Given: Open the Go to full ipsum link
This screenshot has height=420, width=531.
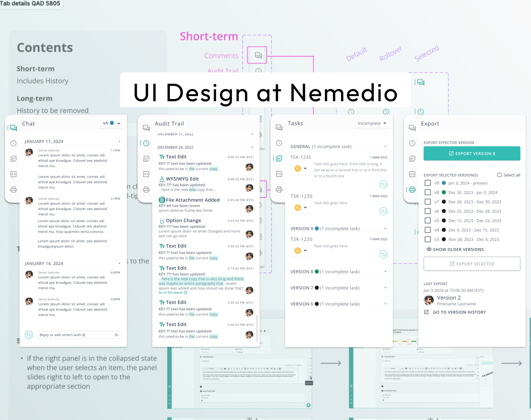Looking at the screenshot, I should point(173,292).
